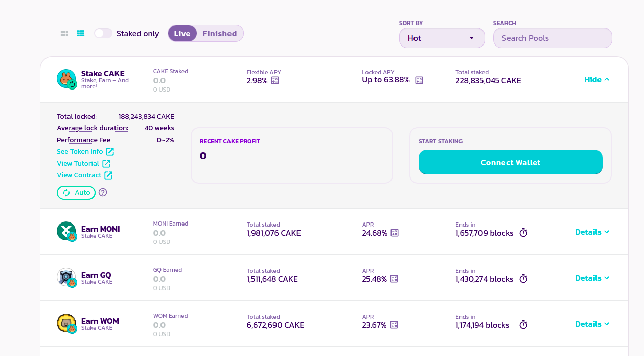Select the list view icon
The width and height of the screenshot is (644, 356).
point(81,33)
